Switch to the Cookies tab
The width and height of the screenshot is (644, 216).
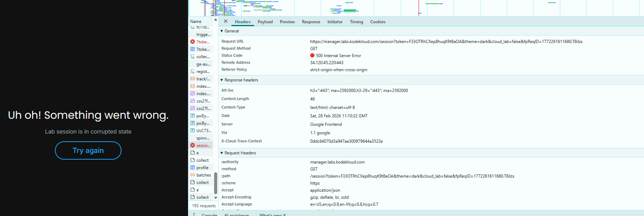pos(377,22)
